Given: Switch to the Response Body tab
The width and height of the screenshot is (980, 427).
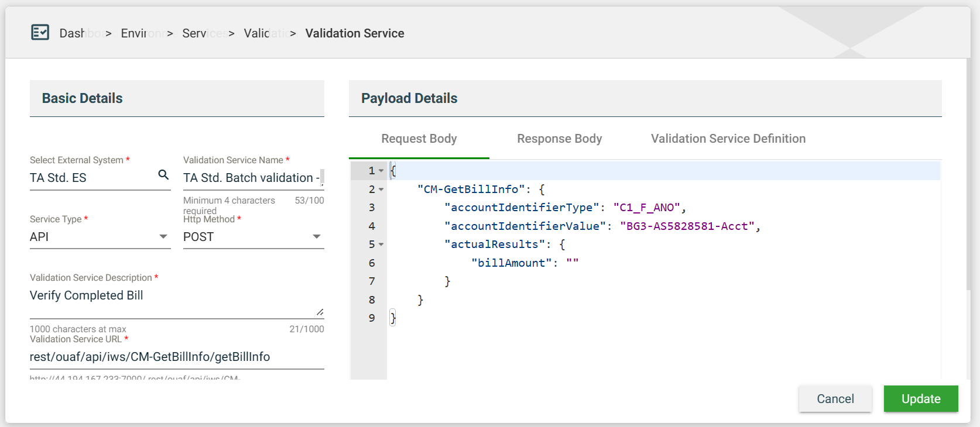Looking at the screenshot, I should [559, 139].
